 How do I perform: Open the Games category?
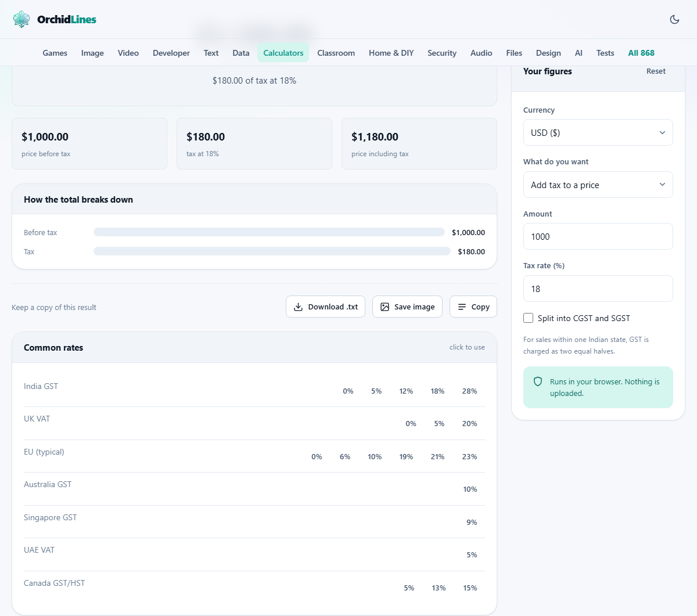coord(55,53)
